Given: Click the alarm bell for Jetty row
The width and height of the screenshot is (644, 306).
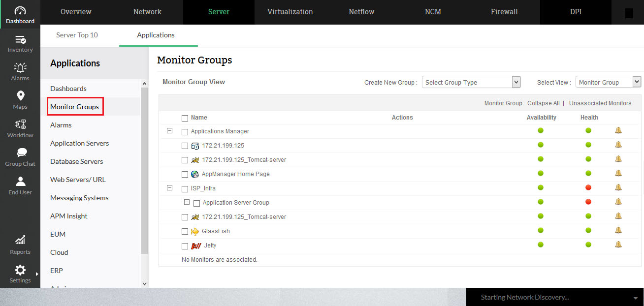Looking at the screenshot, I should pos(618,245).
